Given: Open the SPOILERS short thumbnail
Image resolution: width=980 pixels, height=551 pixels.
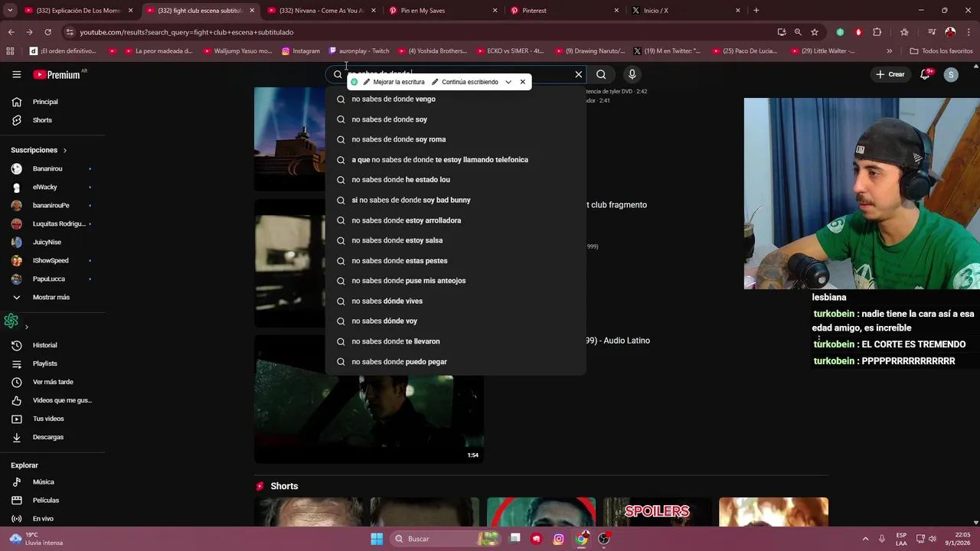Looking at the screenshot, I should pos(657,512).
